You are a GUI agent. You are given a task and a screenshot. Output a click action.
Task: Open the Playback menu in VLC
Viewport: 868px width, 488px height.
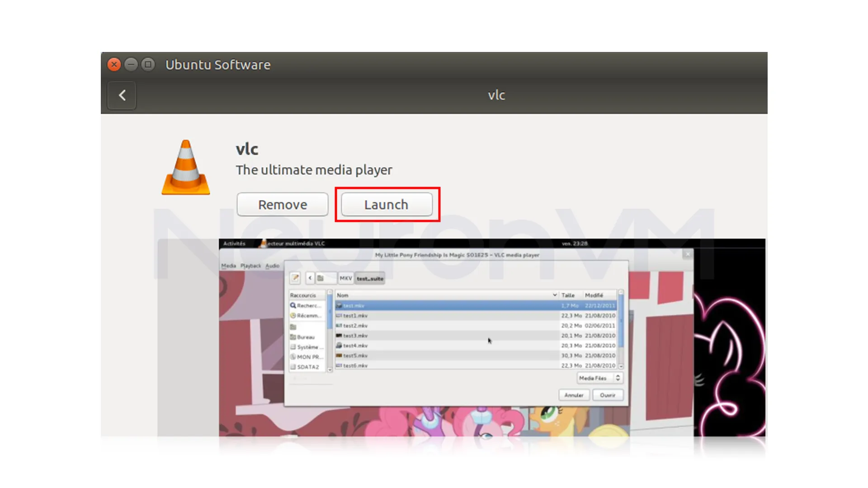pyautogui.click(x=250, y=266)
